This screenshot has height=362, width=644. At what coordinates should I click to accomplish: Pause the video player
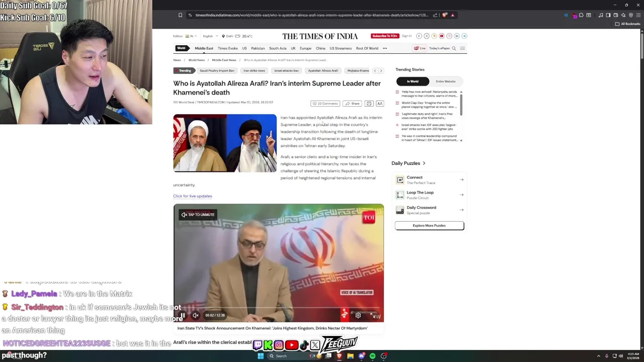click(x=183, y=315)
